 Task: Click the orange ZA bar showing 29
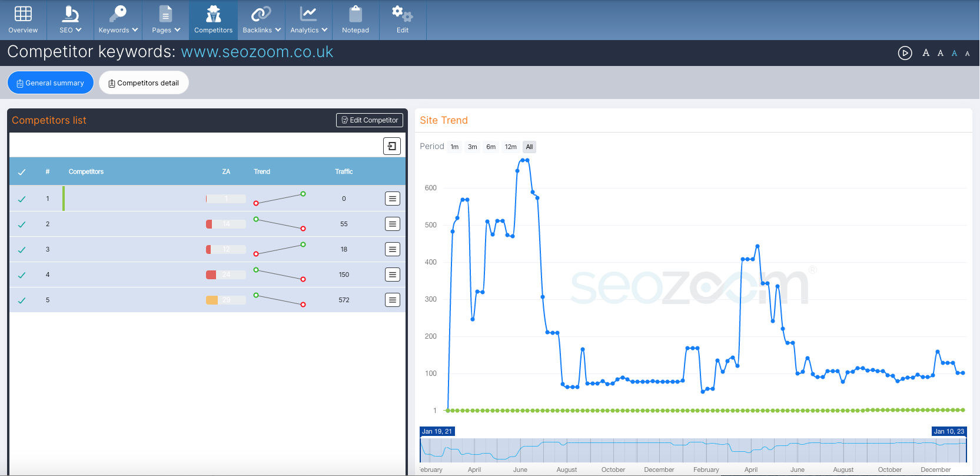point(226,300)
